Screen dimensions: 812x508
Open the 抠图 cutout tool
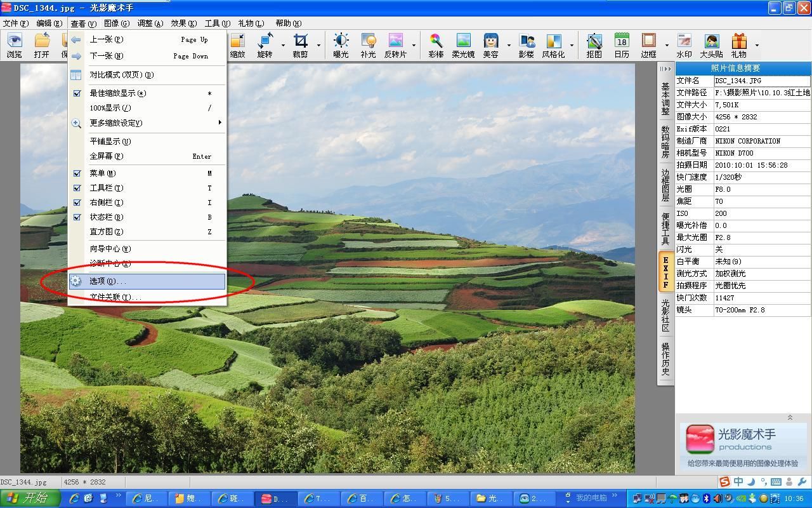point(594,46)
